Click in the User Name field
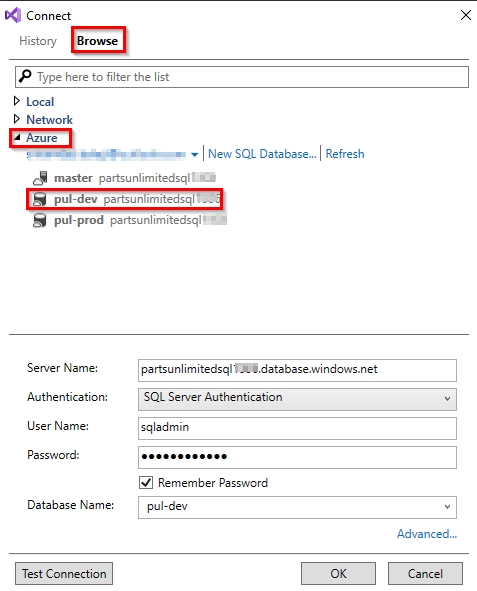477x591 pixels. (297, 428)
